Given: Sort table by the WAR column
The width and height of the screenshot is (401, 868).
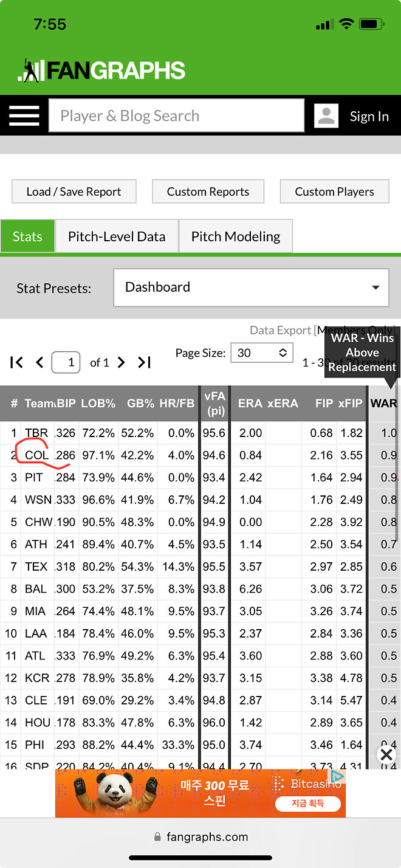Looking at the screenshot, I should click(383, 404).
